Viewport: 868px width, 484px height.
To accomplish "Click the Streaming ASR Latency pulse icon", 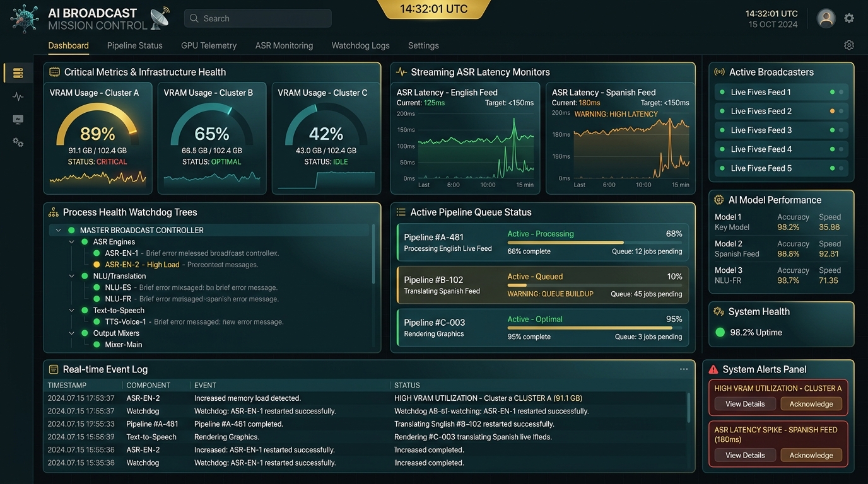I will click(x=401, y=72).
